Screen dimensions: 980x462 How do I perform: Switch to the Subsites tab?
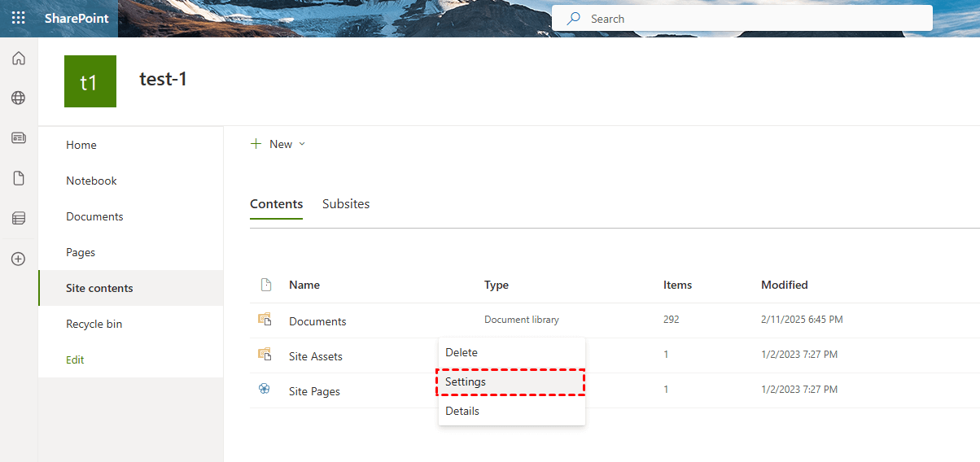click(x=346, y=204)
